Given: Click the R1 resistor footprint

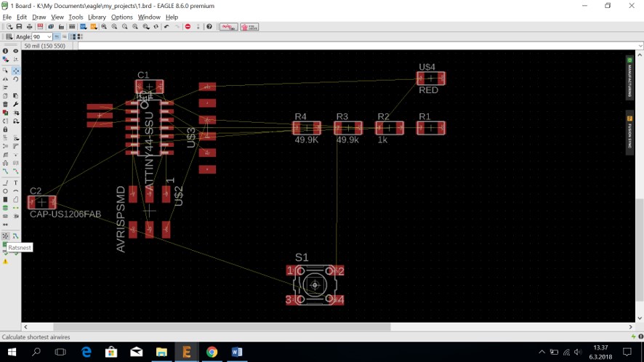Looking at the screenshot, I should pyautogui.click(x=430, y=128).
